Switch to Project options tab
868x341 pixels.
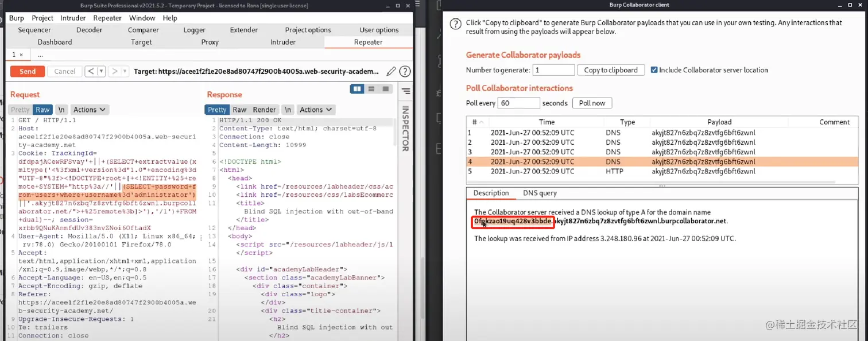308,30
